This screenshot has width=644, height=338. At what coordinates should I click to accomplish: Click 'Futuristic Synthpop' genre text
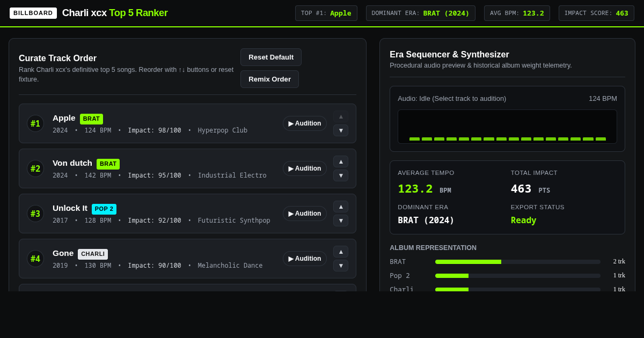pyautogui.click(x=234, y=221)
